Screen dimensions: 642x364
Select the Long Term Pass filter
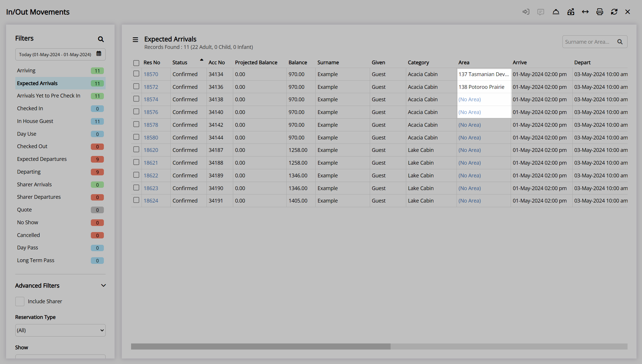click(x=60, y=260)
